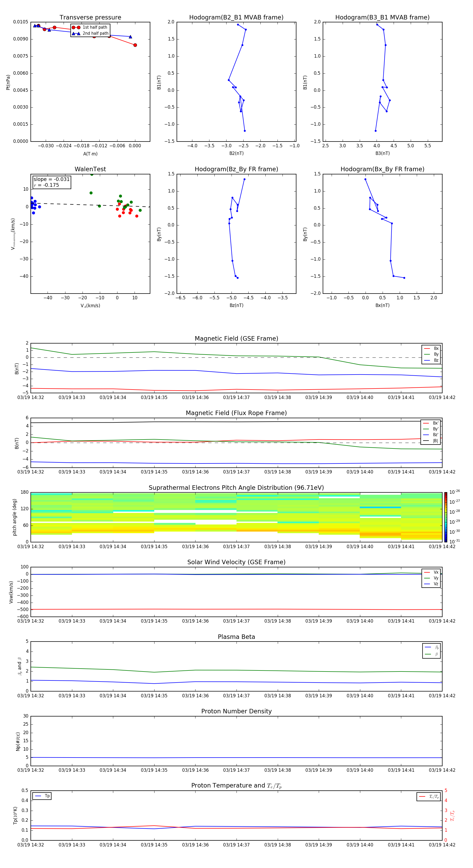
Task: Click the Vy legend entry in solar wind plot
Action: click(431, 578)
